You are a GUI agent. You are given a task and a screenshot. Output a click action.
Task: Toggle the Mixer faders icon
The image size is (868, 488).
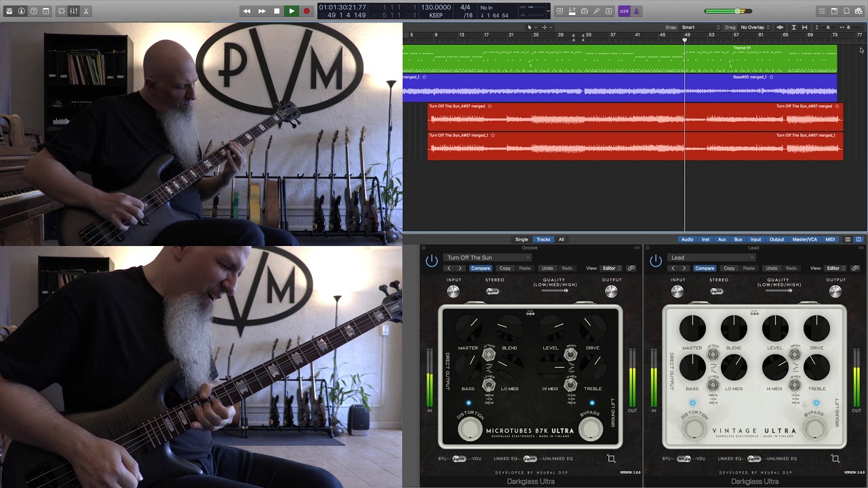point(74,11)
